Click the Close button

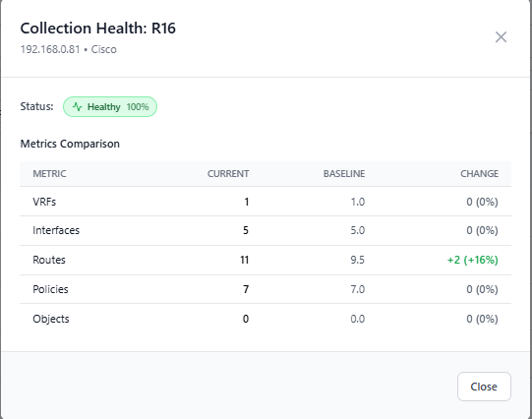(484, 387)
